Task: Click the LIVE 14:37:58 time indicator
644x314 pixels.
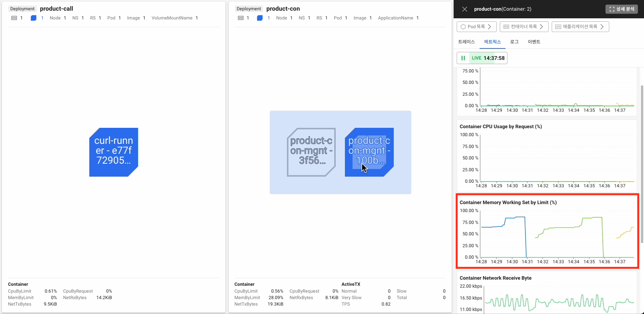Action: coord(488,58)
